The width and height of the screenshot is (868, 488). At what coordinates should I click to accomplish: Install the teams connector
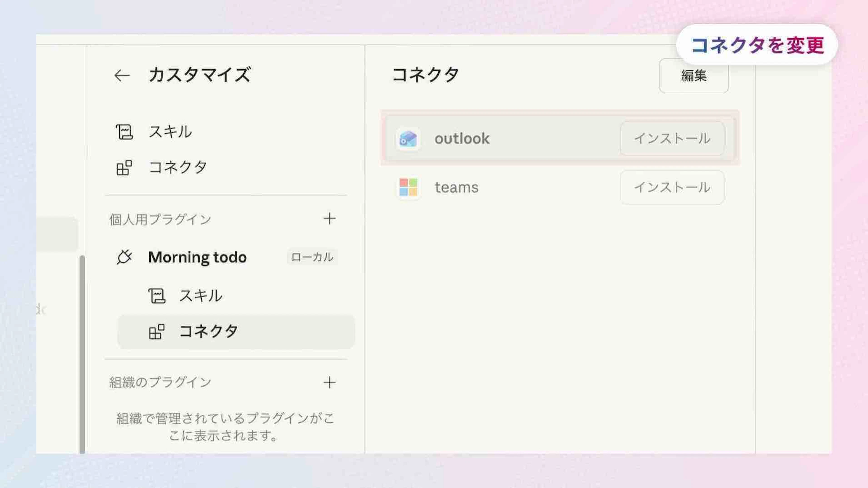672,187
